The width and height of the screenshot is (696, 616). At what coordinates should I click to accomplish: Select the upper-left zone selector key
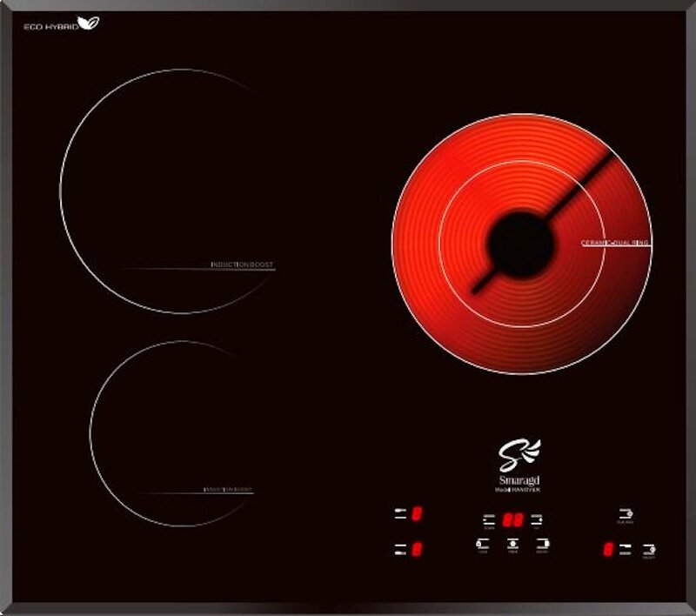tap(399, 514)
